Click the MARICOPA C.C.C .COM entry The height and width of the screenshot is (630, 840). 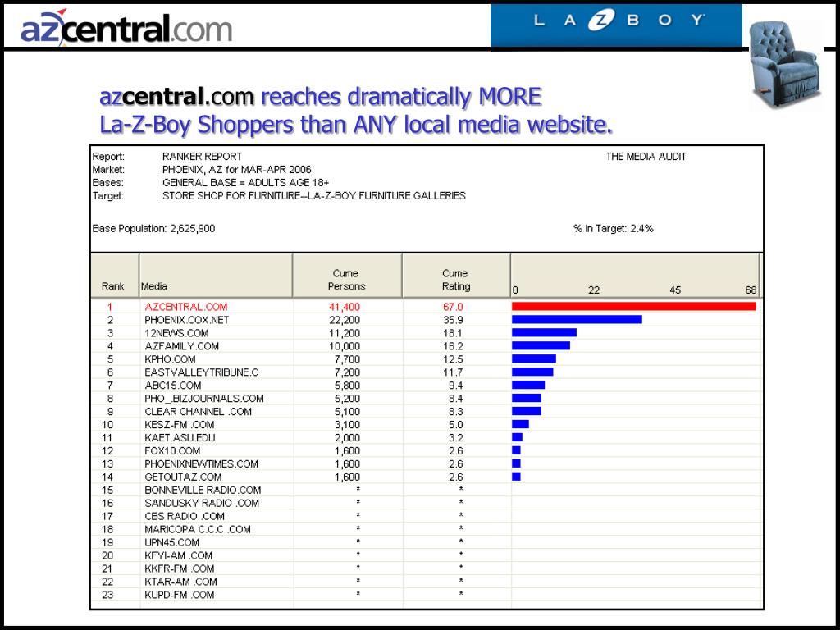click(x=197, y=529)
